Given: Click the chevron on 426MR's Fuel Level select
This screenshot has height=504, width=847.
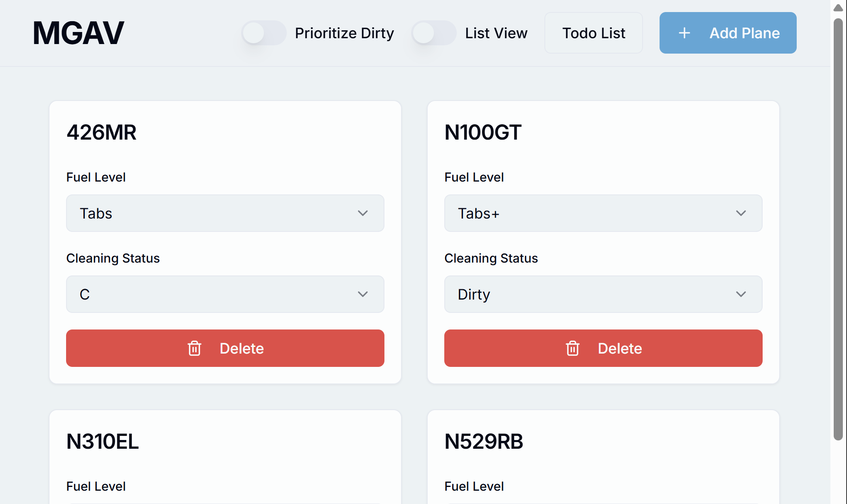Looking at the screenshot, I should pos(362,213).
